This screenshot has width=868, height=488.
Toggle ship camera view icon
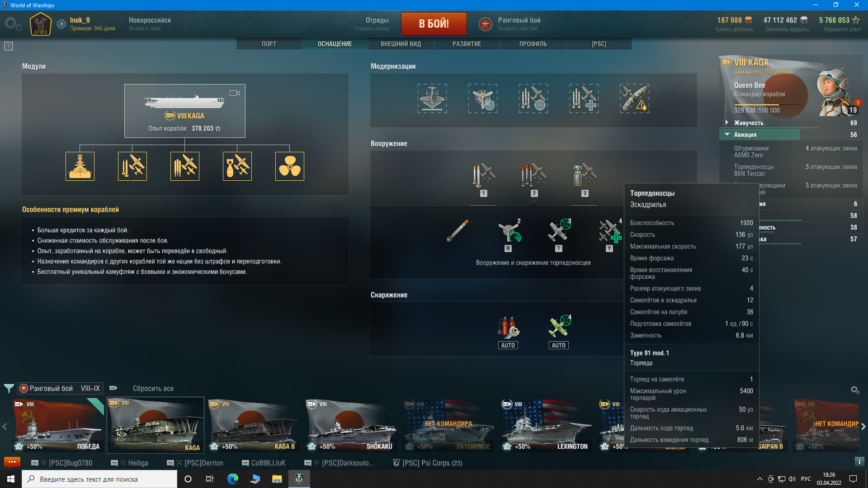tap(235, 93)
